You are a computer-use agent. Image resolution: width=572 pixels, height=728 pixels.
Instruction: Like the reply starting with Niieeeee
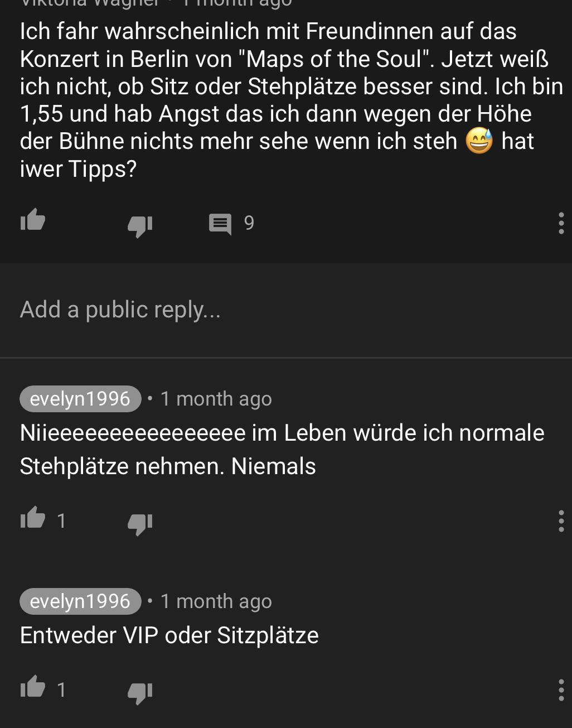[32, 518]
